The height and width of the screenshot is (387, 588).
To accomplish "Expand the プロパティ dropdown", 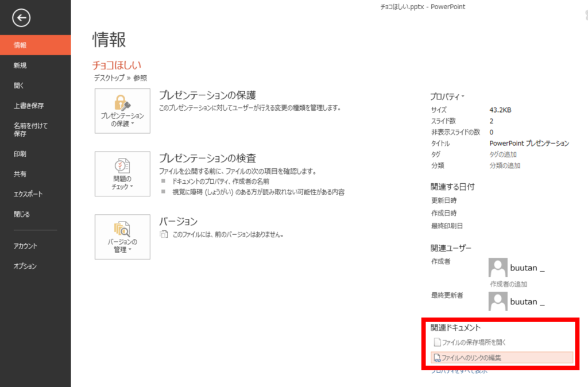I will tap(447, 96).
